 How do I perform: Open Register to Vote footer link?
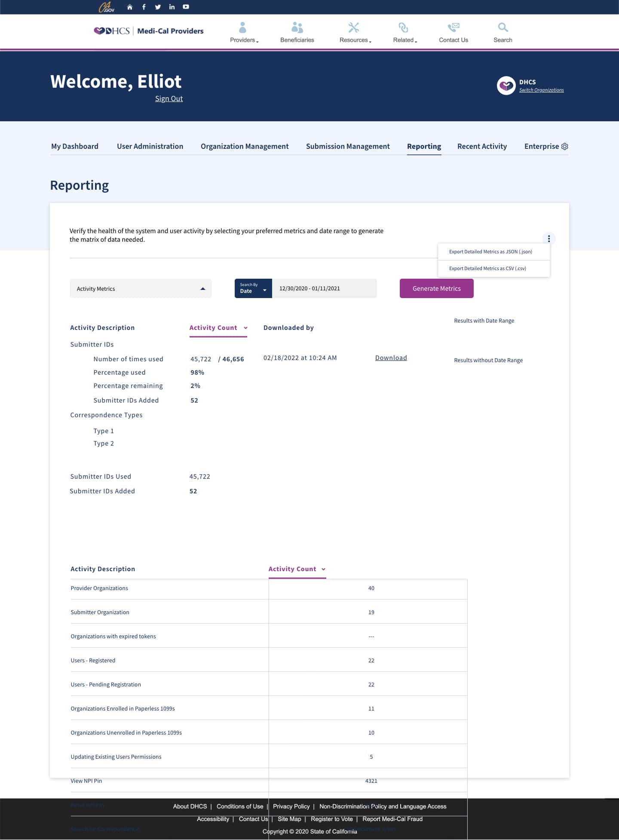(x=332, y=819)
